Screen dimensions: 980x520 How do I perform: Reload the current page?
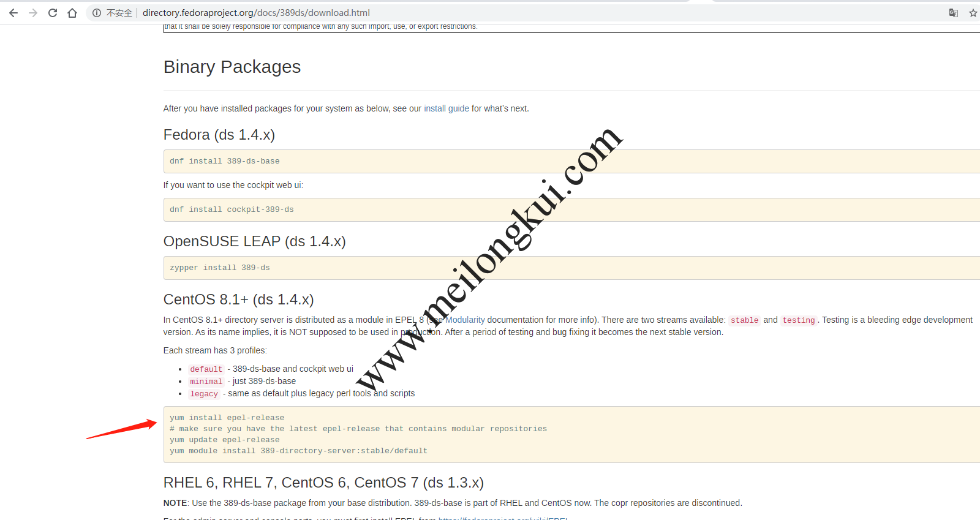[53, 13]
